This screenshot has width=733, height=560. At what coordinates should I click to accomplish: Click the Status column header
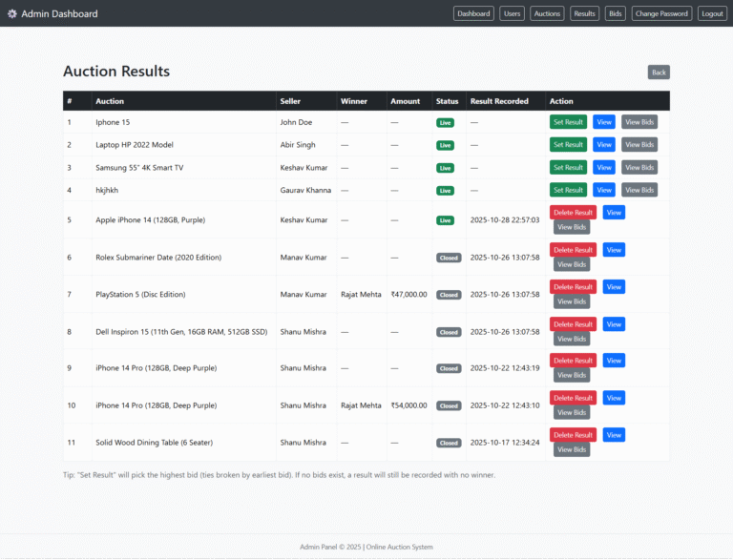pyautogui.click(x=448, y=101)
